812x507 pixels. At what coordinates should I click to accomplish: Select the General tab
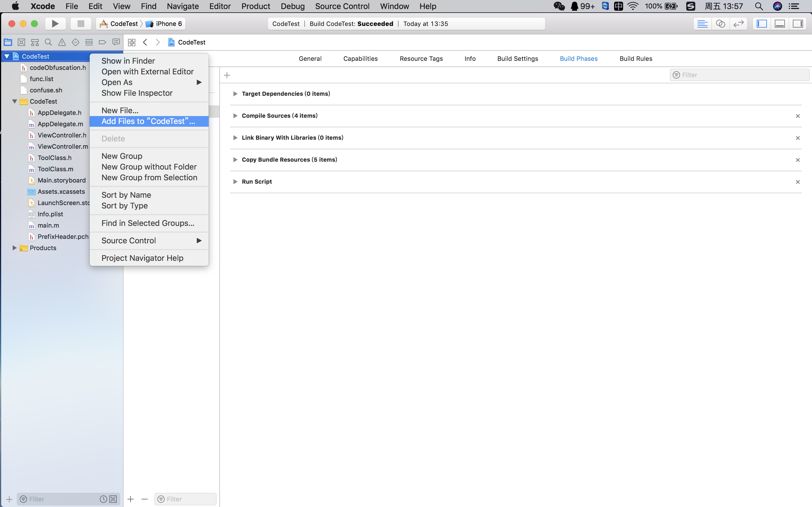[310, 58]
